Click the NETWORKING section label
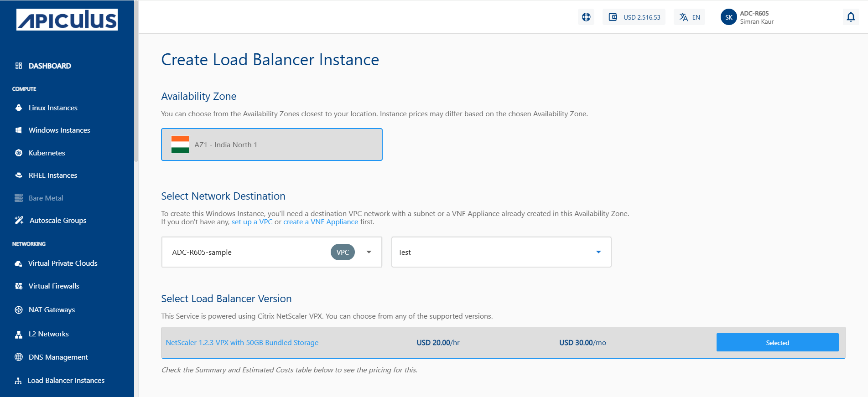Image resolution: width=868 pixels, height=397 pixels. pyautogui.click(x=29, y=244)
